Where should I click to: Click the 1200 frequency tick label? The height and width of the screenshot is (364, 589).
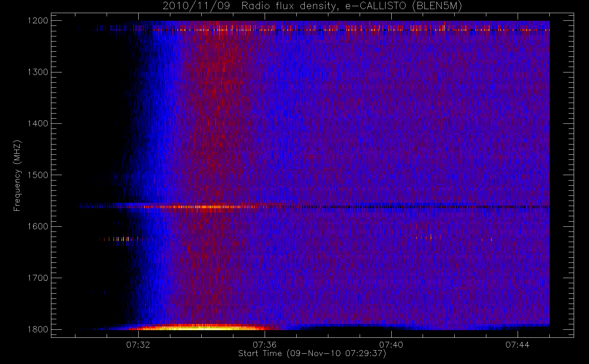tap(38, 21)
